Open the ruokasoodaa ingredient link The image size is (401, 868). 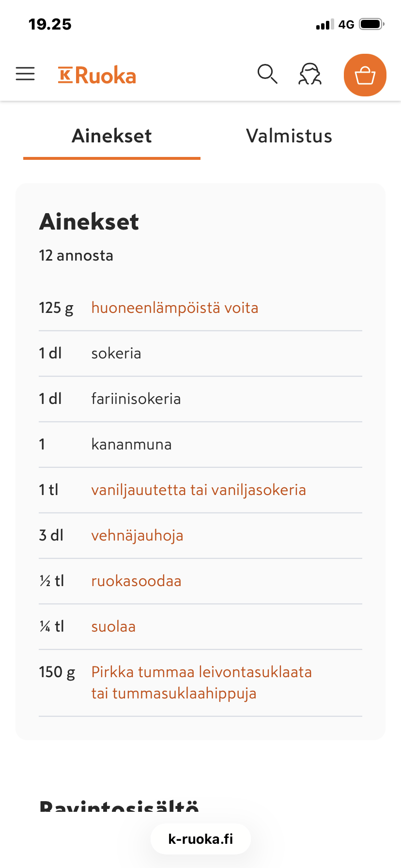click(x=136, y=581)
